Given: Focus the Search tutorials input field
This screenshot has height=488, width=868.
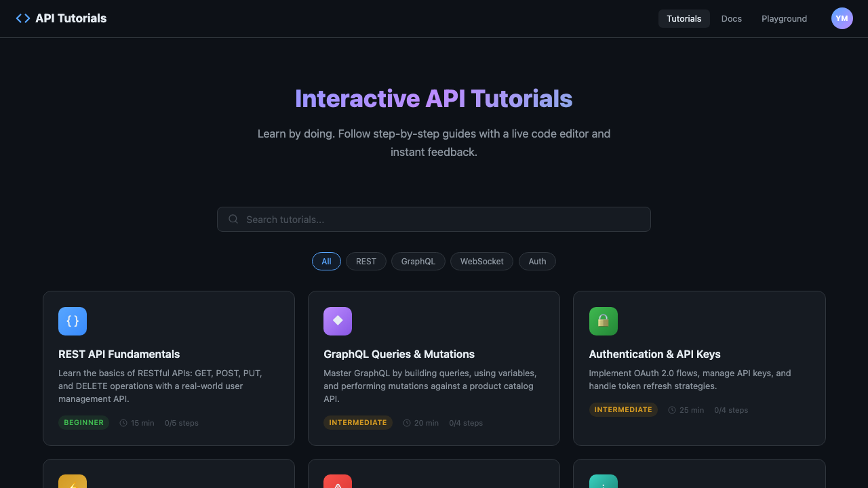Looking at the screenshot, I should pos(441,219).
